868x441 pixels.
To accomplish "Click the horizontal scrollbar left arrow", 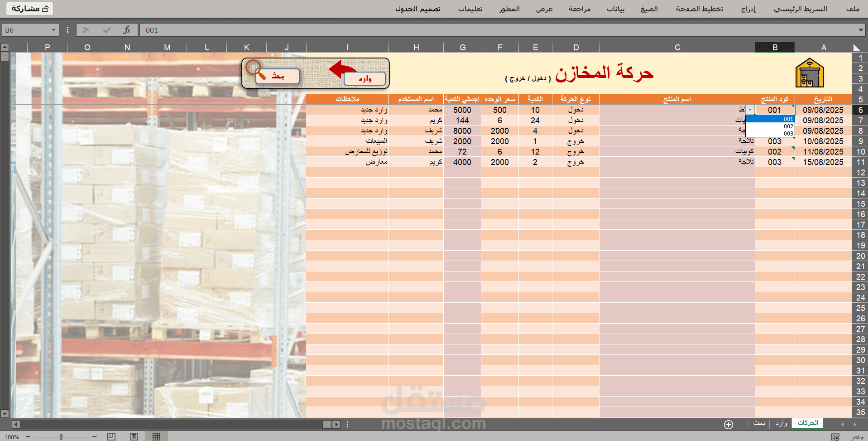I will [x=16, y=424].
